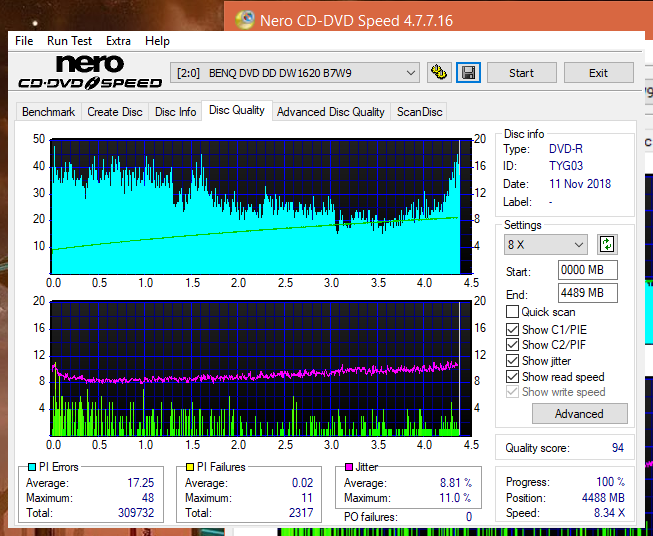Click the Nero CD-DVD Speed logo
This screenshot has width=653, height=536.
pos(90,72)
